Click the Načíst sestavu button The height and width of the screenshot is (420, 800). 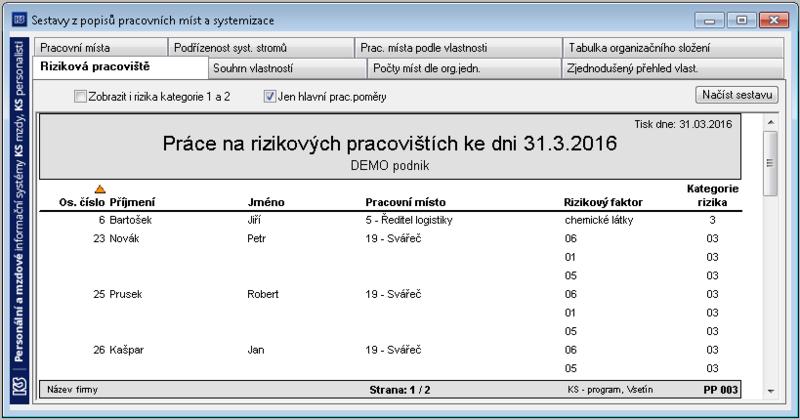point(737,95)
